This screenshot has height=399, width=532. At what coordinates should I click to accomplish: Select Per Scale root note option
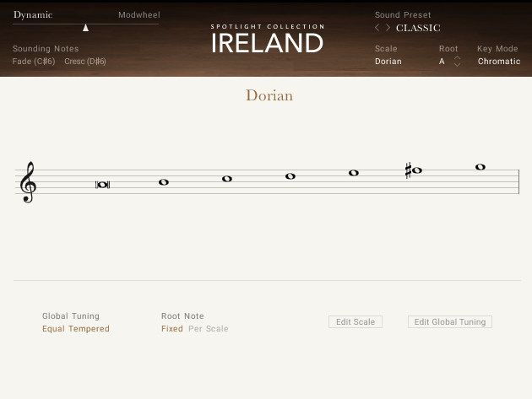click(209, 329)
